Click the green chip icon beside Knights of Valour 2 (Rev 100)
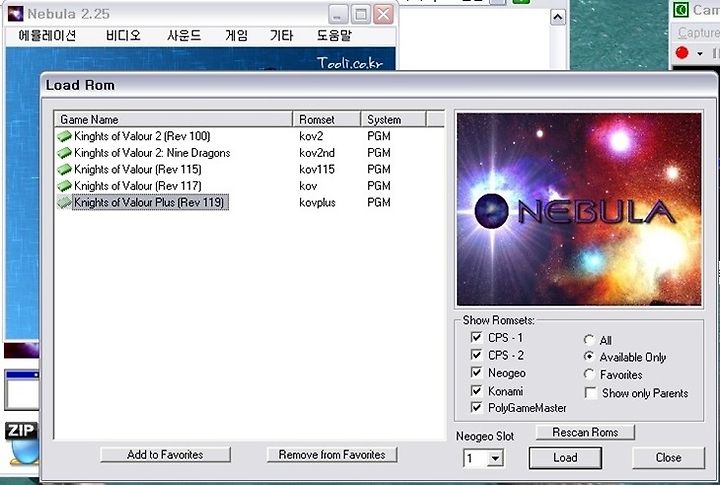 (x=64, y=136)
